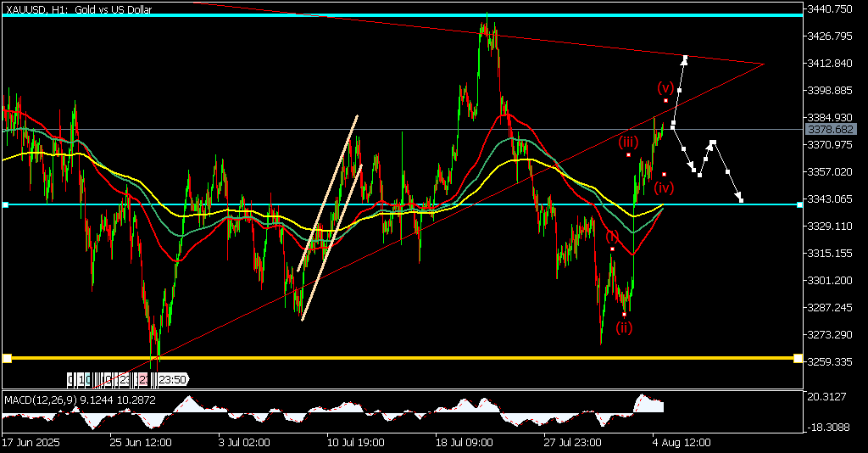Click the 3398.885 price scale label
Screen dimensions: 868x453
tap(830, 90)
